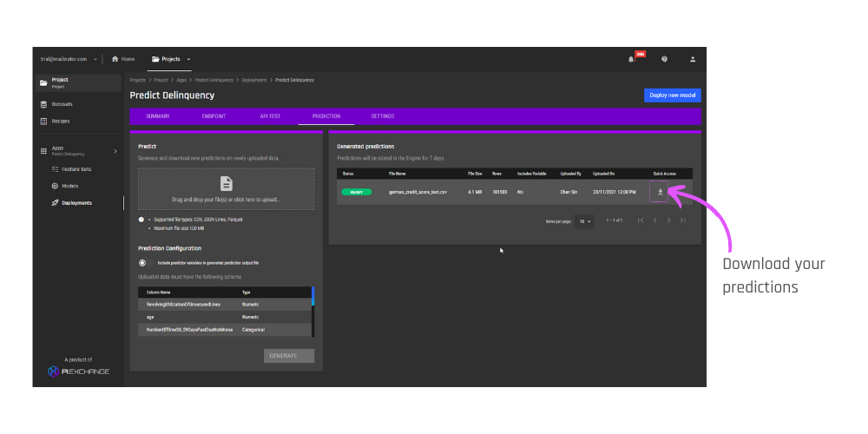Screen dimensions: 868x434
Task: Open the items per page dropdown
Action: (x=584, y=221)
